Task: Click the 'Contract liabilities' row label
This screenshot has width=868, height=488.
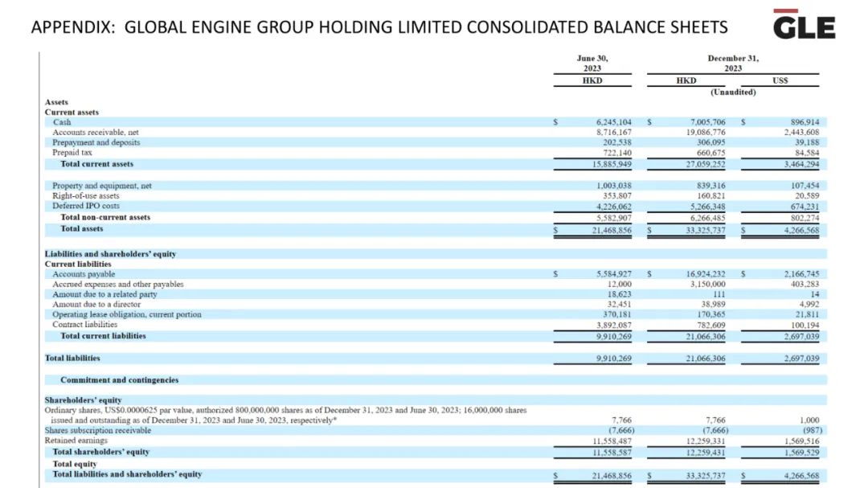Action: coord(84,325)
